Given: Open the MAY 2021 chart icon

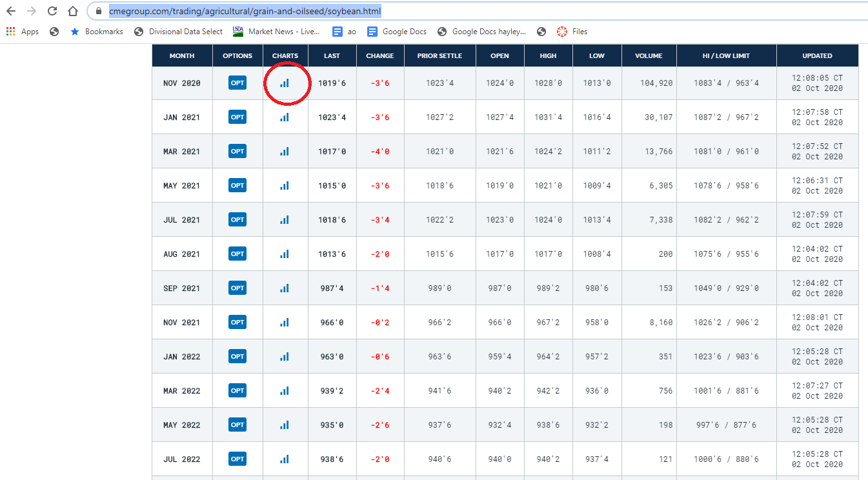Looking at the screenshot, I should 285,186.
